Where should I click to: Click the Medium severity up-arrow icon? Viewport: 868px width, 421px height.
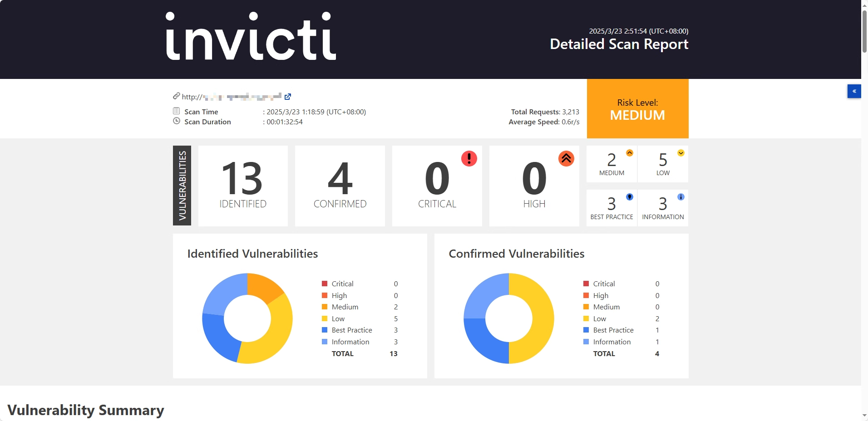[x=630, y=153]
